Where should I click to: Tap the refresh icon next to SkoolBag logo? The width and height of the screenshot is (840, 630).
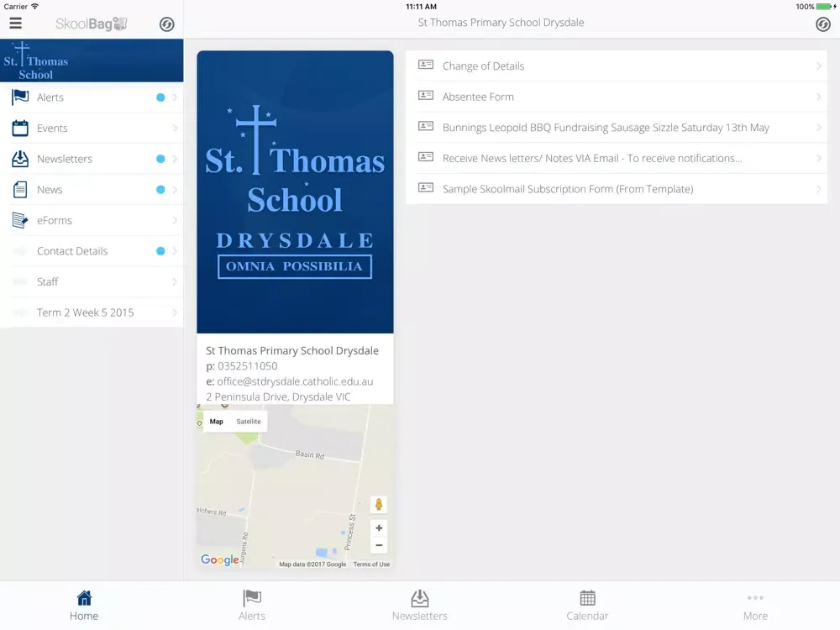(x=166, y=24)
